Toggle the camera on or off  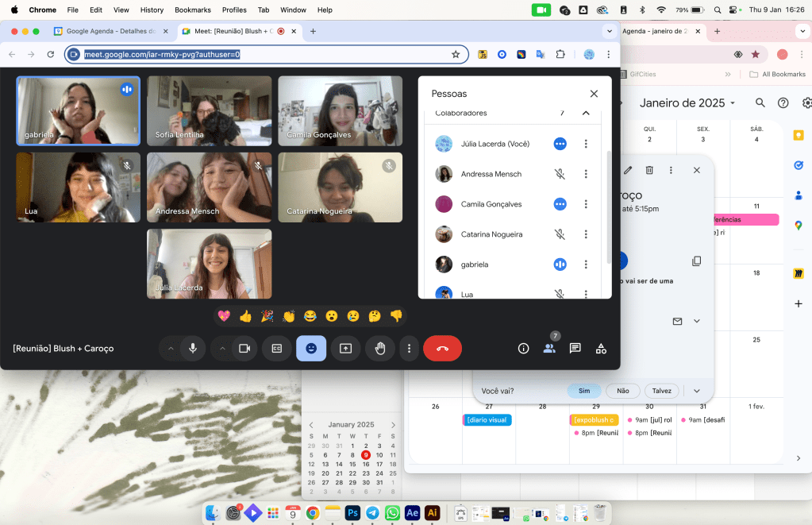(244, 348)
